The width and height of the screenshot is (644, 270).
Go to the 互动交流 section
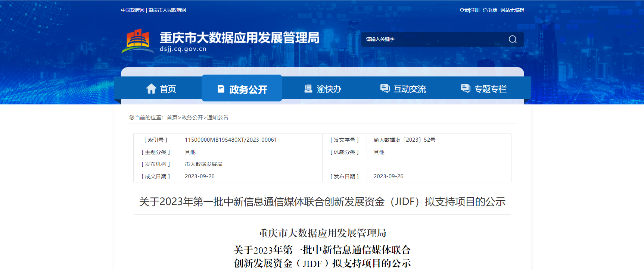click(x=410, y=89)
